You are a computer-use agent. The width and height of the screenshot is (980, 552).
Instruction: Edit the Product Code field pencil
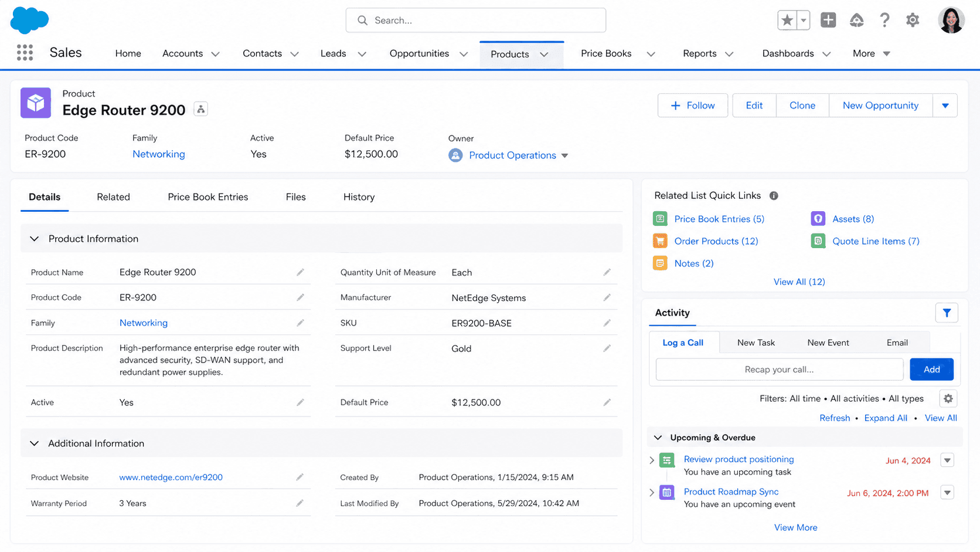point(300,297)
